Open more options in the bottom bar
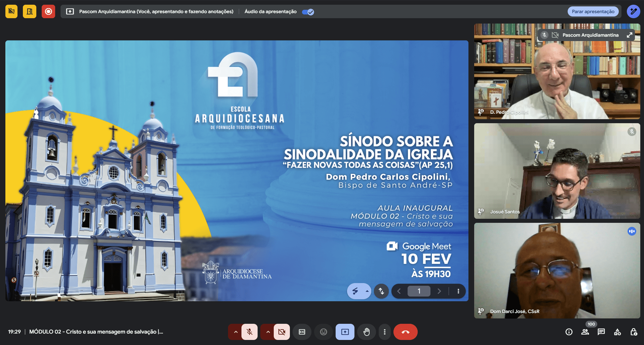 pyautogui.click(x=385, y=332)
